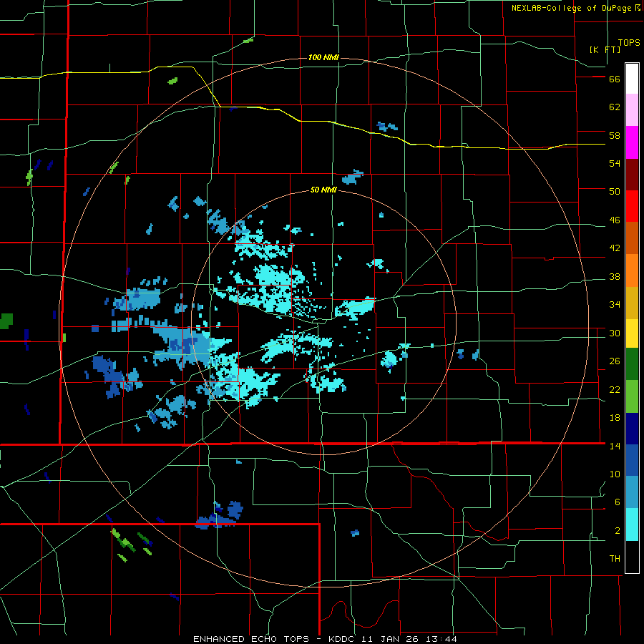Click the '22' legend value
The image size is (644, 644).
615,390
